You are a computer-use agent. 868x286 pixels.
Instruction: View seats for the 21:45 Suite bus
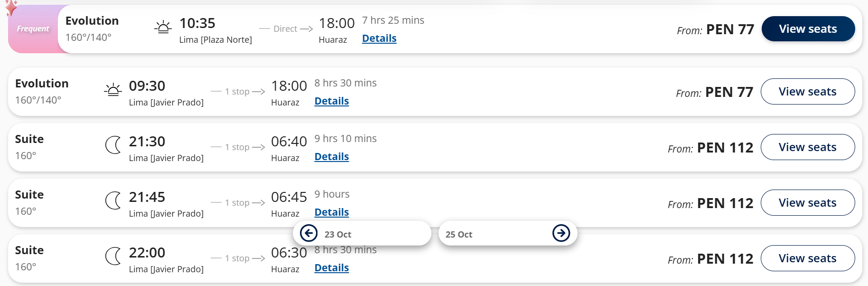pos(808,203)
